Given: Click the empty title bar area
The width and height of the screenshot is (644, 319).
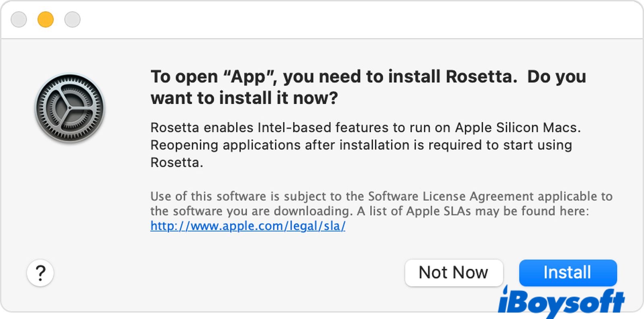Looking at the screenshot, I should pyautogui.click(x=322, y=19).
